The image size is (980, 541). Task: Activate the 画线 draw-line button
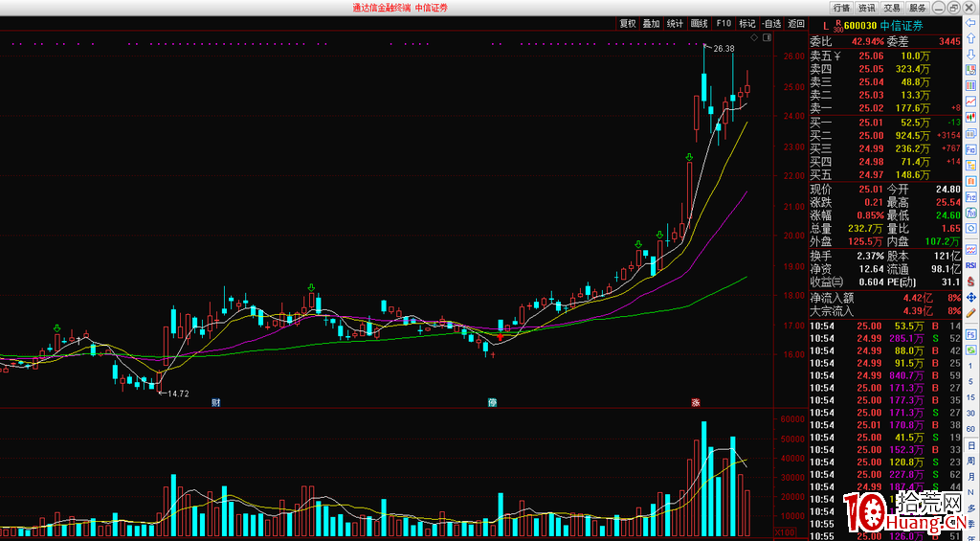[699, 24]
